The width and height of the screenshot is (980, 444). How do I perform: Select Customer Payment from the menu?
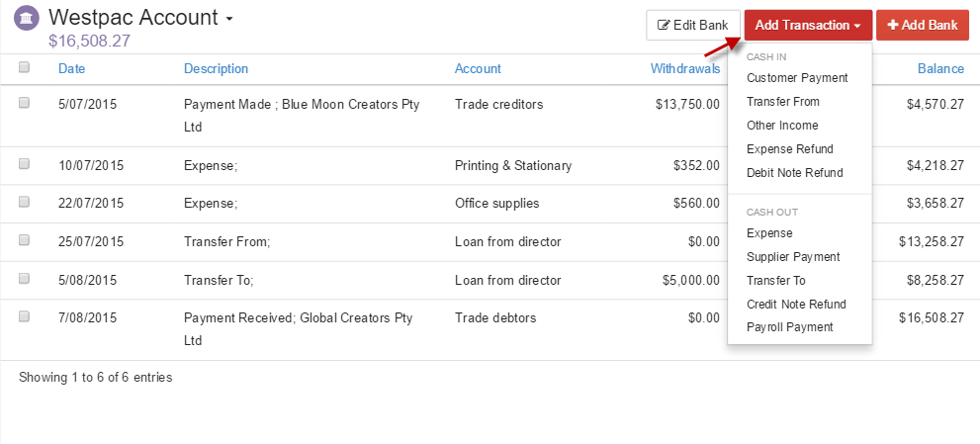tap(799, 78)
